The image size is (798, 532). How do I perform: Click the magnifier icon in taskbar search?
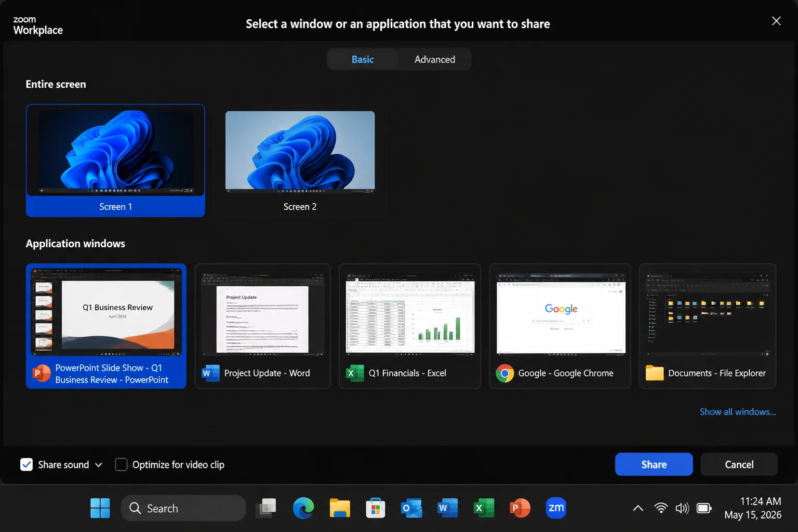(135, 508)
